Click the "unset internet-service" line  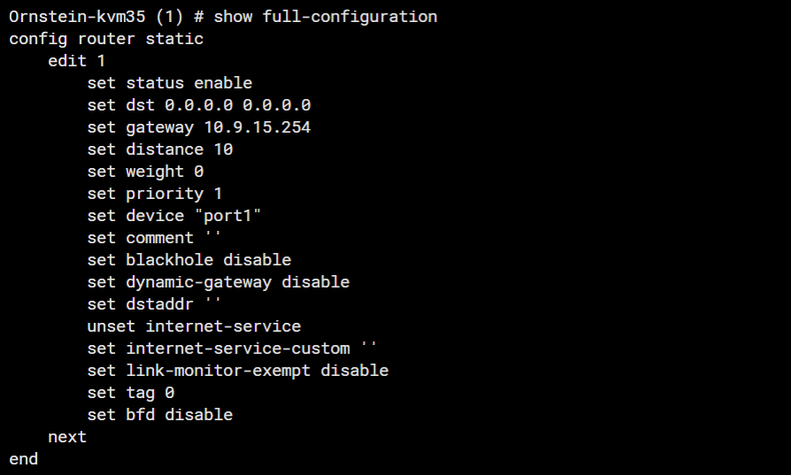tap(194, 326)
